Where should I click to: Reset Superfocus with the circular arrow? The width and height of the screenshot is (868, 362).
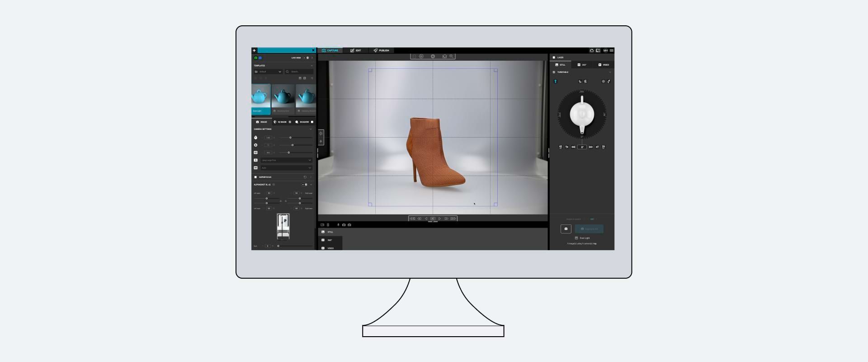click(305, 177)
